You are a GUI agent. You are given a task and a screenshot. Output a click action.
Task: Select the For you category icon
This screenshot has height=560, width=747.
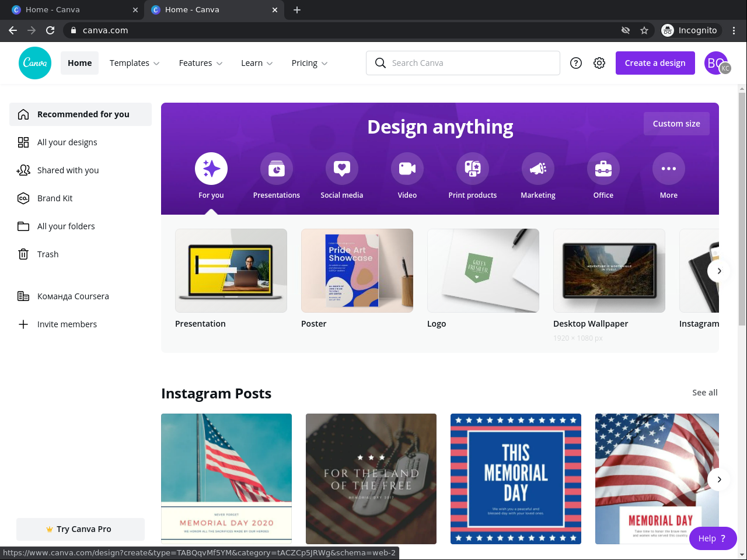[x=211, y=169]
